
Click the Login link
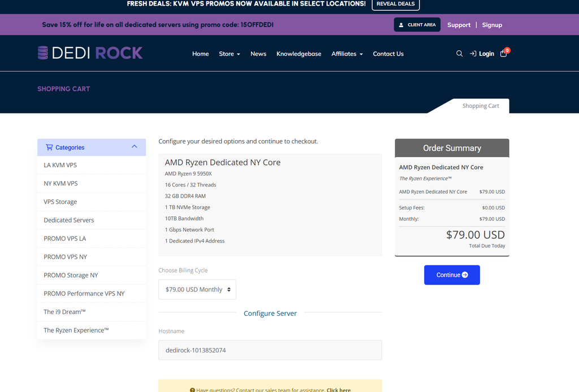point(486,54)
